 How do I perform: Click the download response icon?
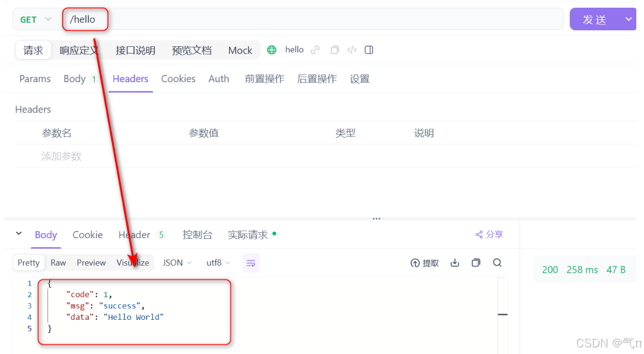point(455,262)
